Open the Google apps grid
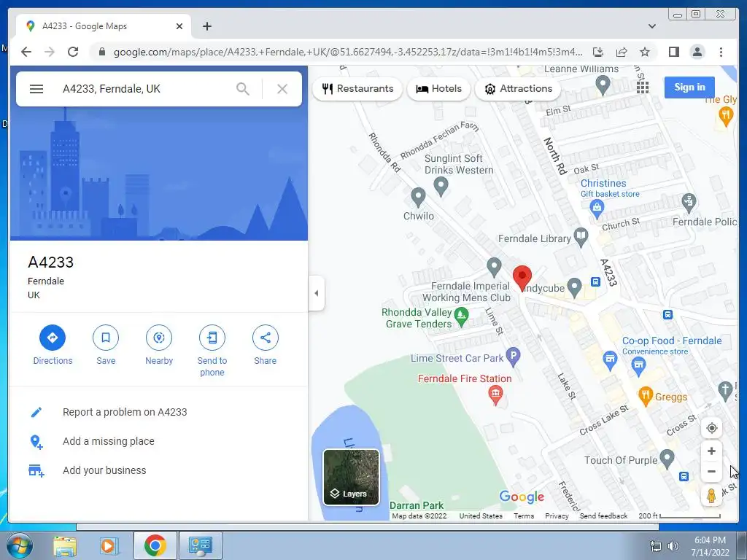This screenshot has width=747, height=560. click(x=643, y=87)
